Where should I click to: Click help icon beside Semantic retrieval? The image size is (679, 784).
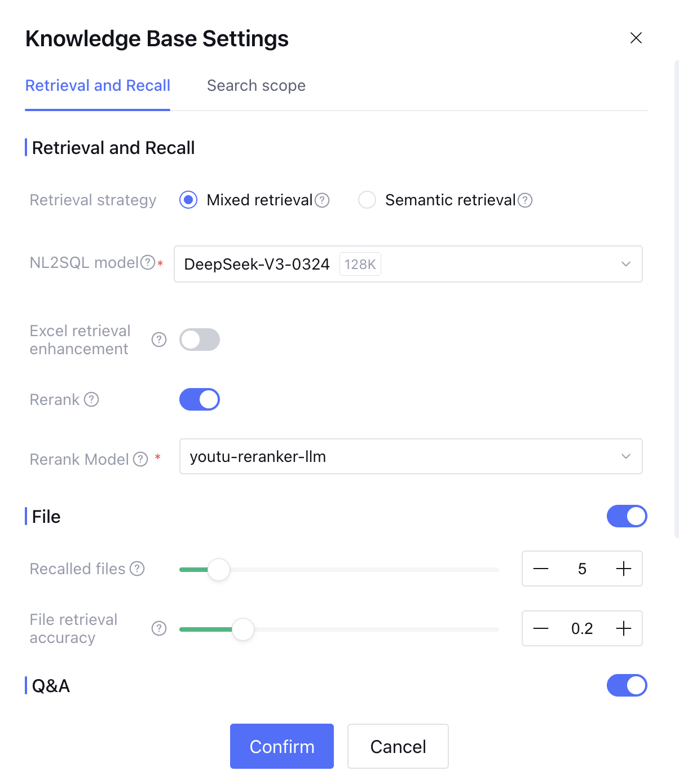click(525, 200)
